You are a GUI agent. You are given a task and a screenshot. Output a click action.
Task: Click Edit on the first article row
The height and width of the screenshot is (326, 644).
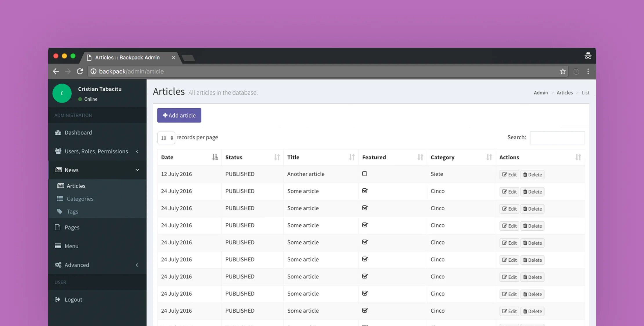pyautogui.click(x=509, y=174)
